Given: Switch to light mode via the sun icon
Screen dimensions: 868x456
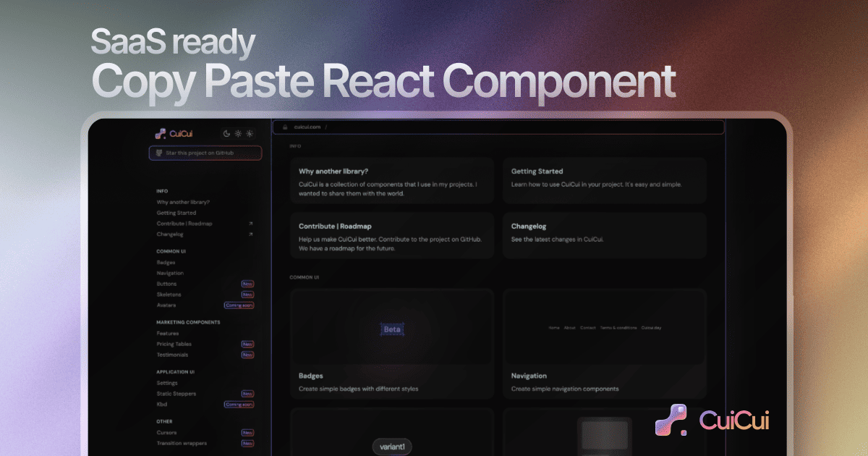Looking at the screenshot, I should coord(238,133).
